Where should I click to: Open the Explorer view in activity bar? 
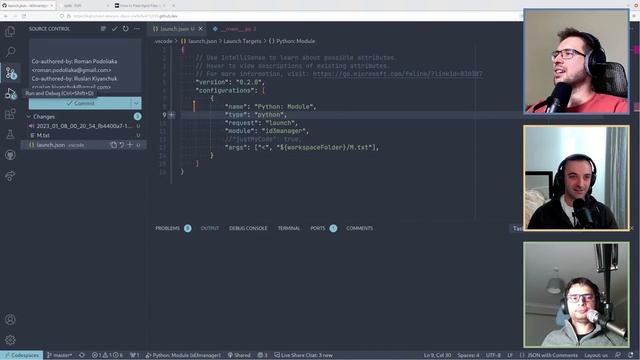pyautogui.click(x=10, y=31)
